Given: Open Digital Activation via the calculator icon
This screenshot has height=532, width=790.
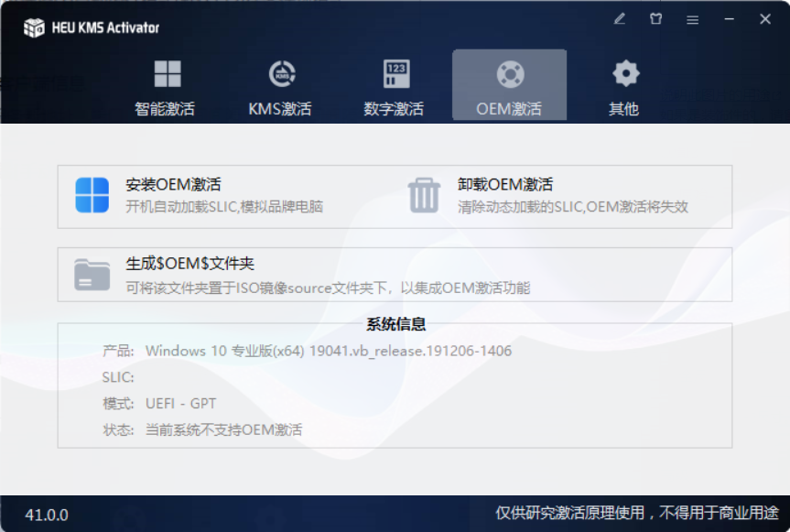Looking at the screenshot, I should (x=395, y=73).
